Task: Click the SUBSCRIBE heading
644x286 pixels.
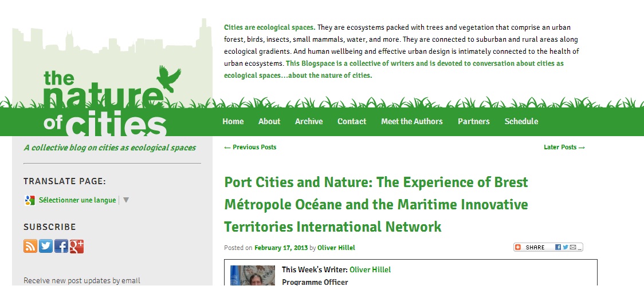Action: click(x=50, y=227)
